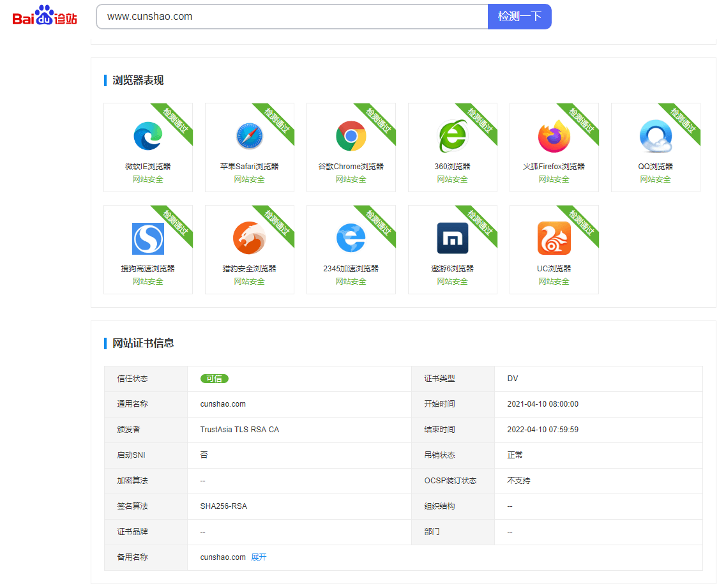The image size is (726, 588).
Task: Select the 搜狗高速浏览器 icon
Action: tap(147, 237)
